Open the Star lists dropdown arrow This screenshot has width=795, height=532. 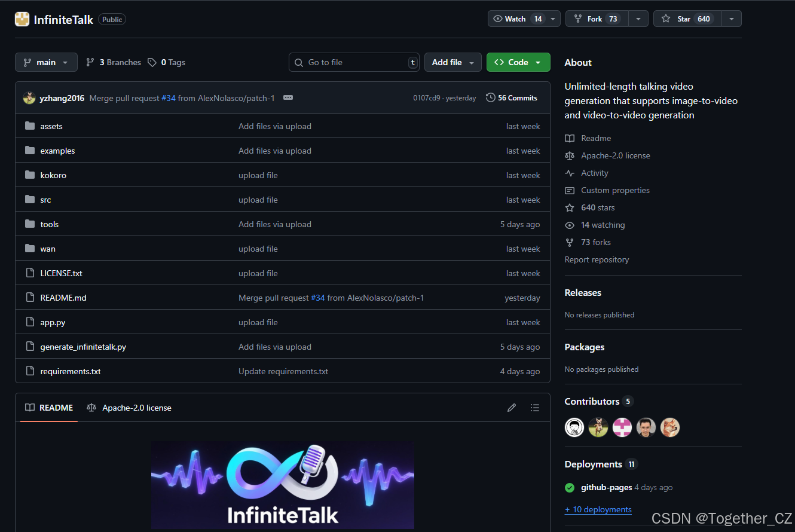(732, 19)
